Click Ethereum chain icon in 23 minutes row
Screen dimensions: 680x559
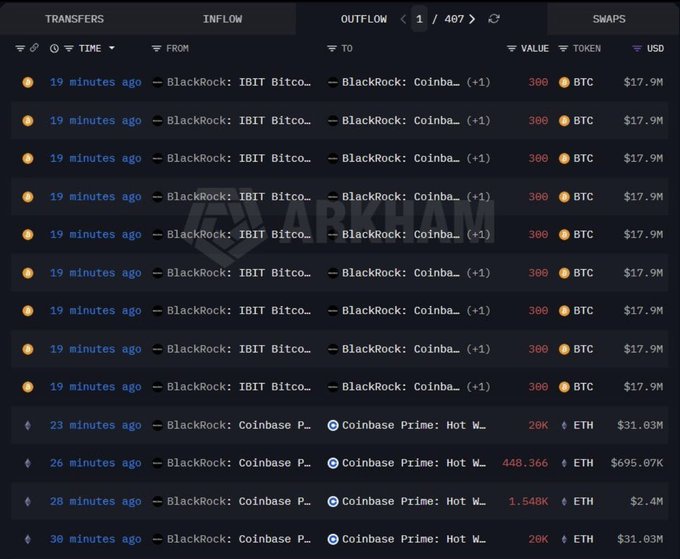[x=28, y=425]
